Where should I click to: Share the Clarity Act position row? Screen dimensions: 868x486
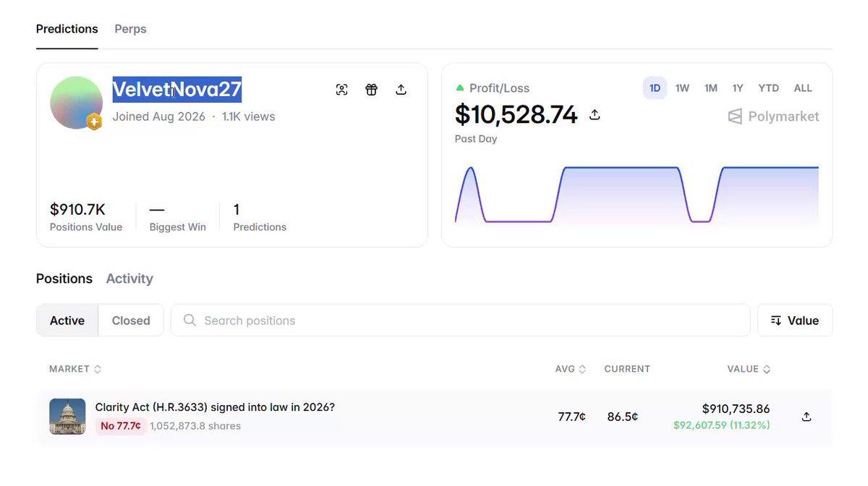(x=807, y=417)
